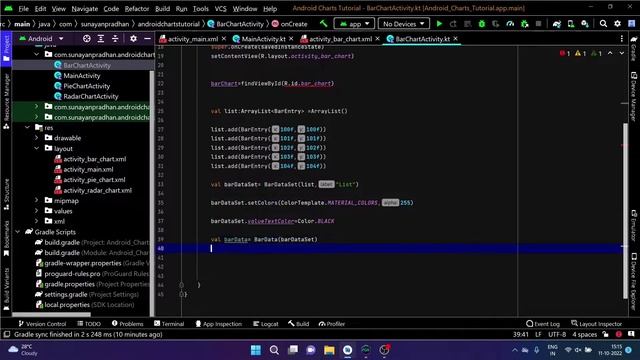Open the Refactor menu
The width and height of the screenshot is (640, 360).
pyautogui.click(x=137, y=8)
